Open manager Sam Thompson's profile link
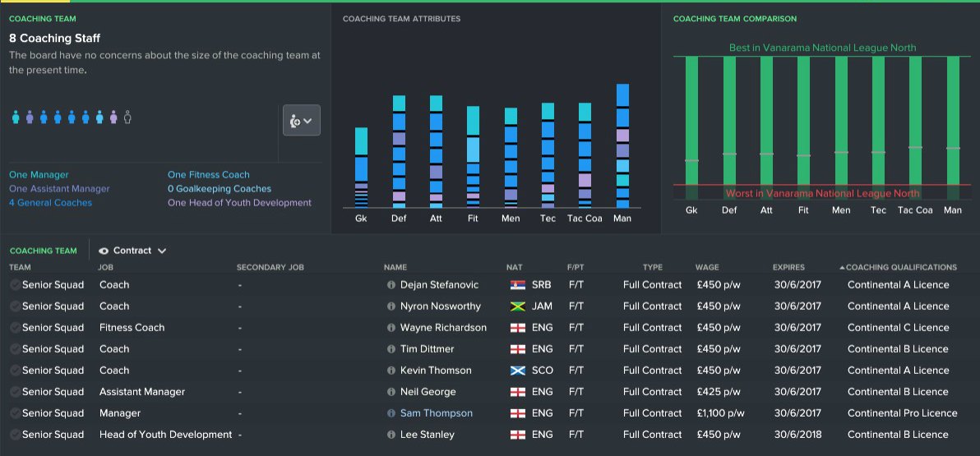This screenshot has width=980, height=456. (437, 413)
